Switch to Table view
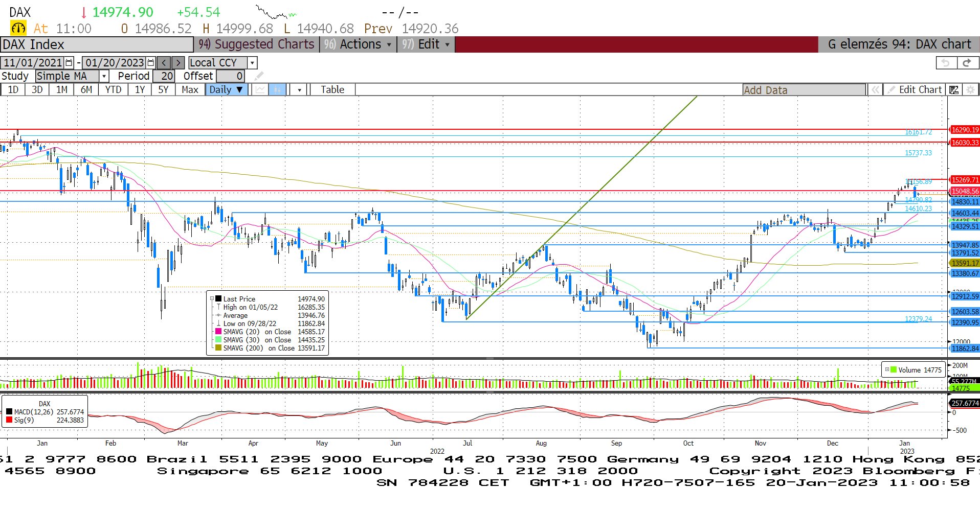Image resolution: width=980 pixels, height=511 pixels. pyautogui.click(x=332, y=90)
